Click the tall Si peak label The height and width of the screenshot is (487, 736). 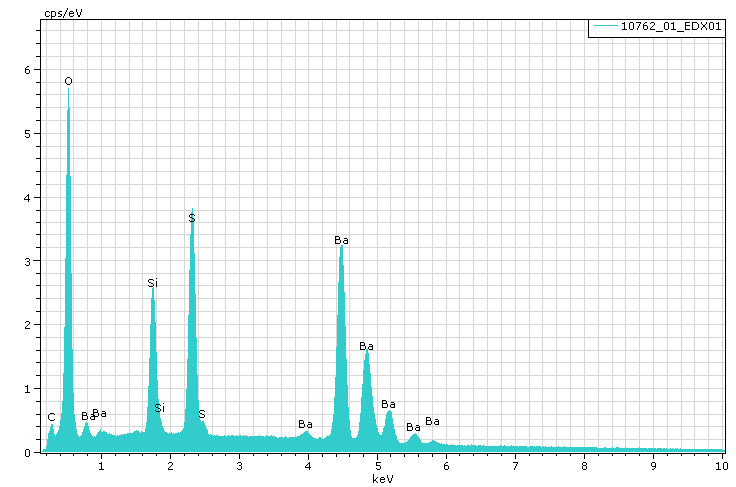[152, 283]
